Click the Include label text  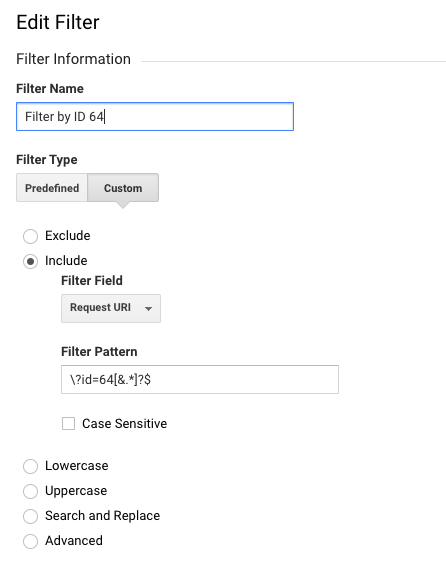coord(66,260)
